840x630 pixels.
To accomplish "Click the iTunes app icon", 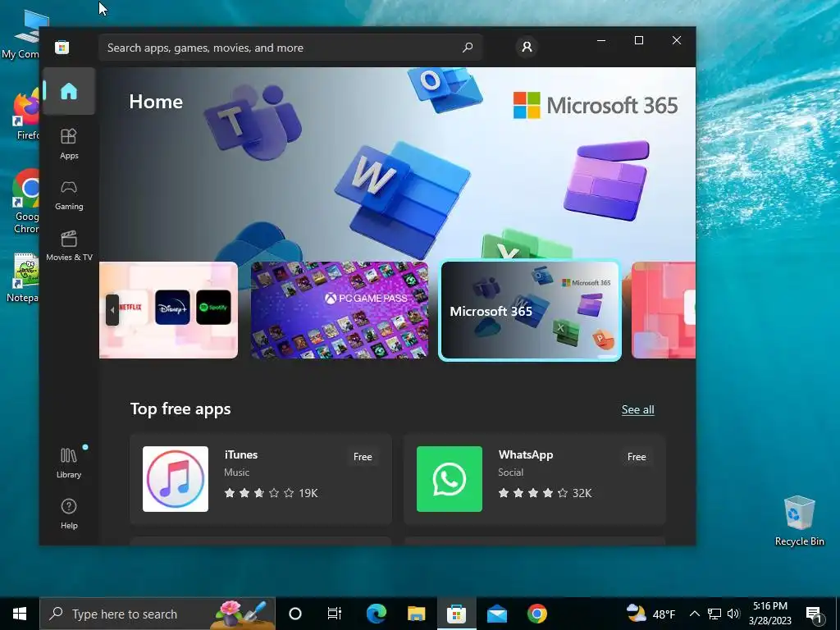I will pos(176,479).
